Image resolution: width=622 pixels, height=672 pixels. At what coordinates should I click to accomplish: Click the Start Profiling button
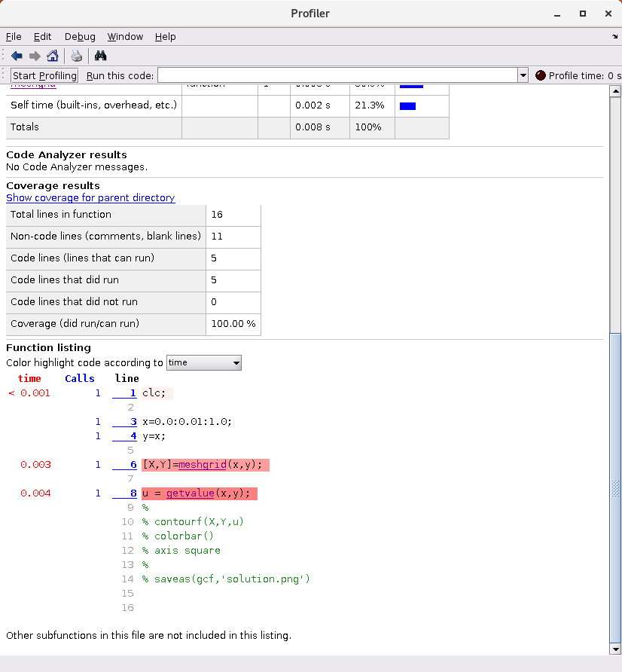pyautogui.click(x=44, y=76)
